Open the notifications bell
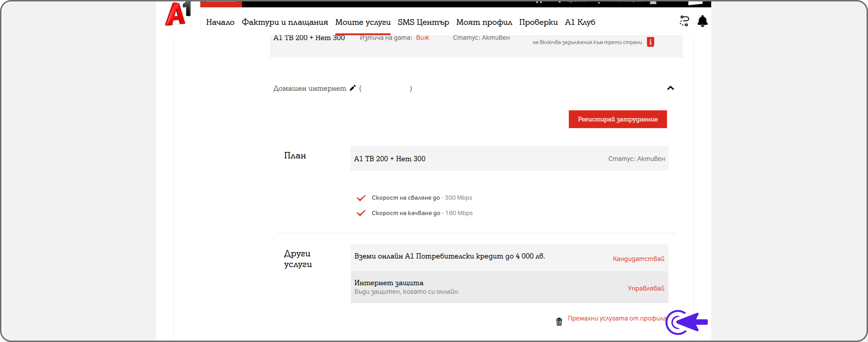 (702, 21)
